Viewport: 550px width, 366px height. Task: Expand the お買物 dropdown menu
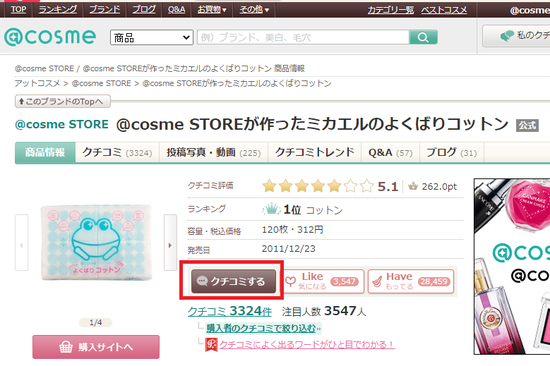(212, 9)
